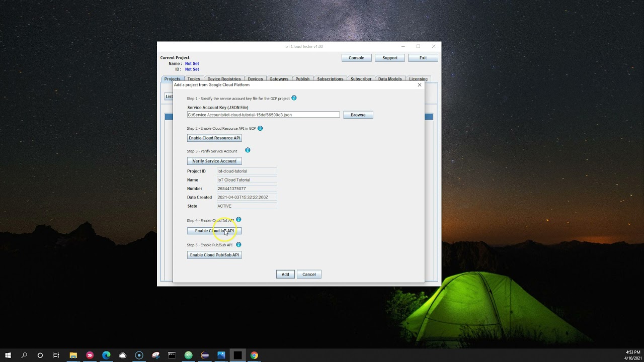The height and width of the screenshot is (362, 644).
Task: Switch to the Devices tab
Action: [x=255, y=79]
